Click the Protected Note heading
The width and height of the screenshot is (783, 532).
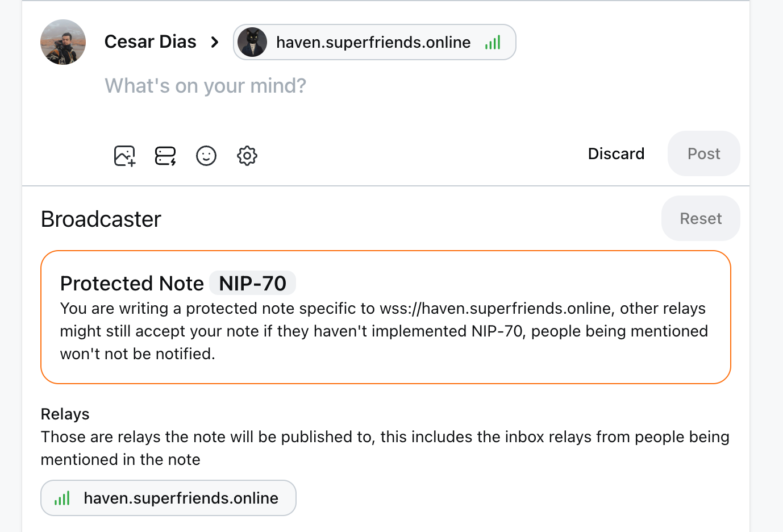click(132, 283)
